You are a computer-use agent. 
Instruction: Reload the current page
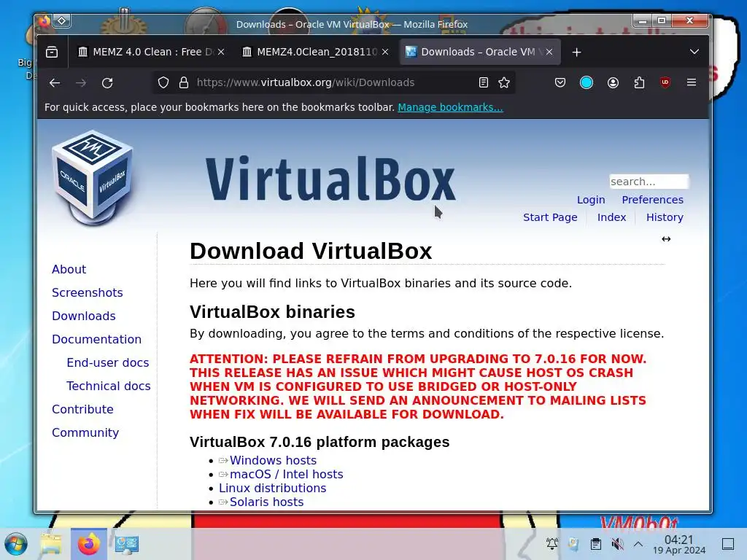click(x=107, y=83)
